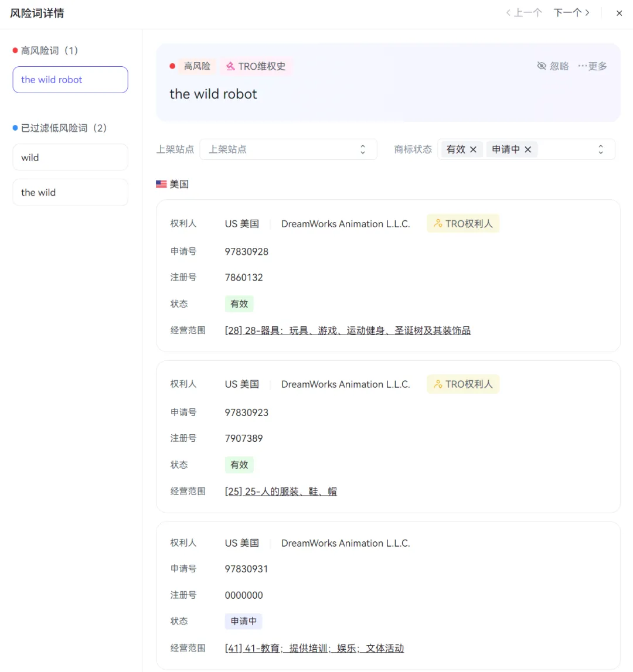Expand the 商标状态 dropdown arrows
Screen dimensions: 633x672
(600, 149)
